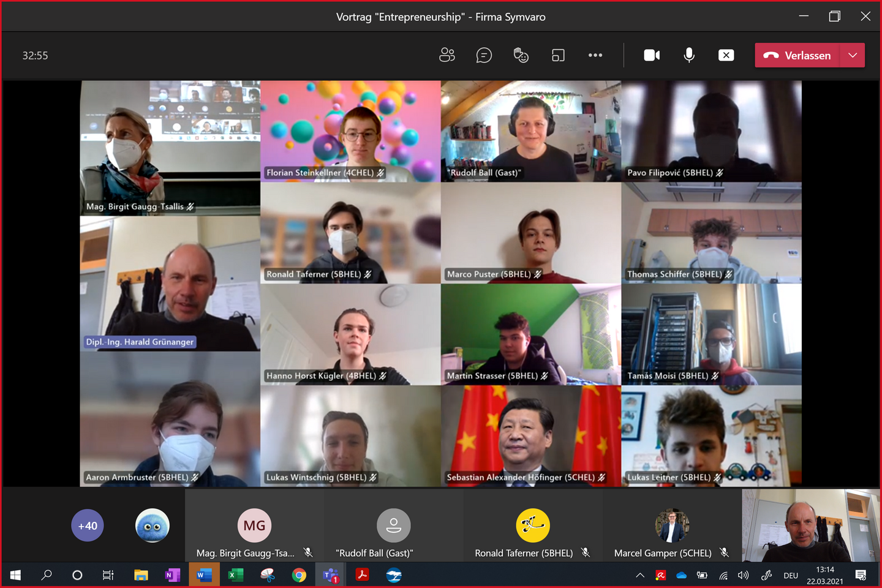Open the DEU language selector
This screenshot has width=882, height=588.
pyautogui.click(x=791, y=575)
